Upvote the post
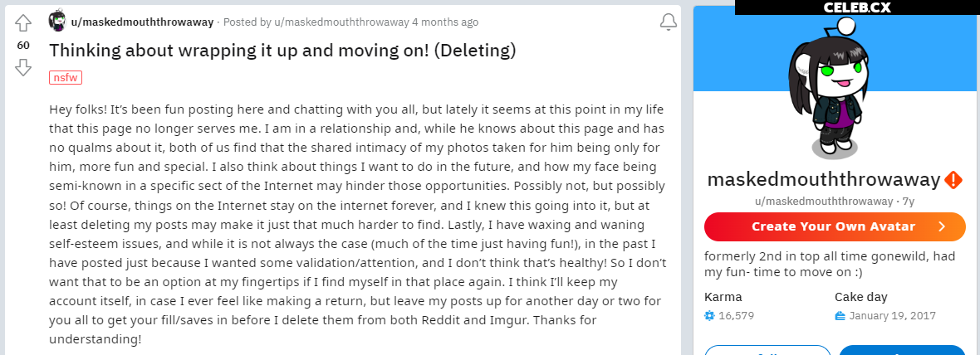980x355 pixels. click(23, 23)
